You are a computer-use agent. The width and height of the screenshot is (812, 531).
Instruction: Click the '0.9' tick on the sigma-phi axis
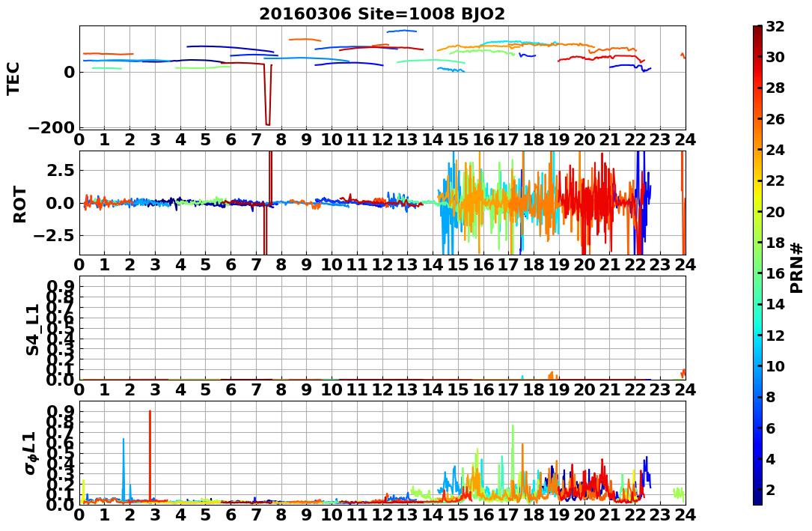coord(61,411)
